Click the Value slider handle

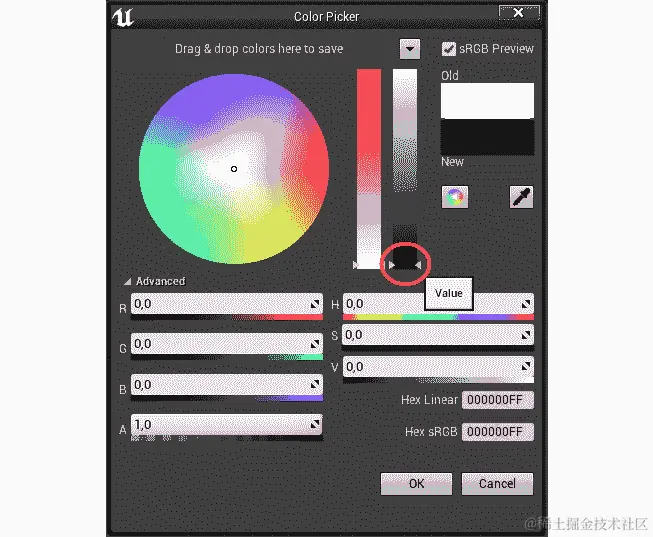(x=405, y=265)
